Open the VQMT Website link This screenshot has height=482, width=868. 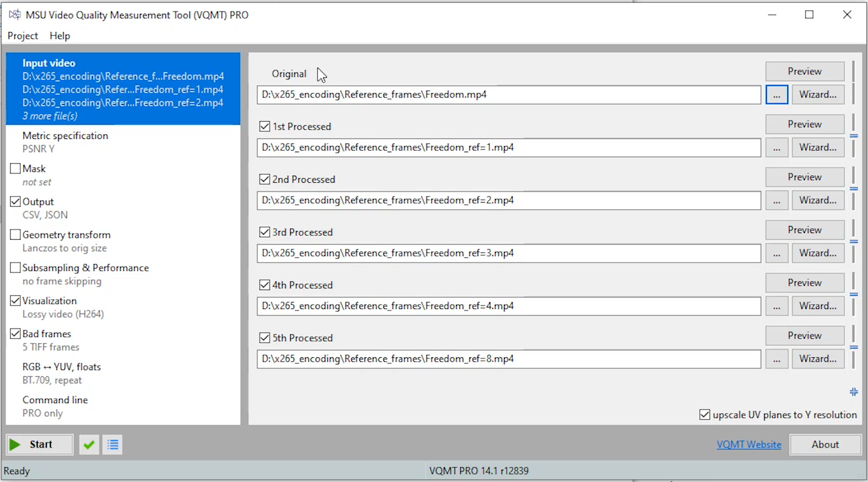pos(749,444)
